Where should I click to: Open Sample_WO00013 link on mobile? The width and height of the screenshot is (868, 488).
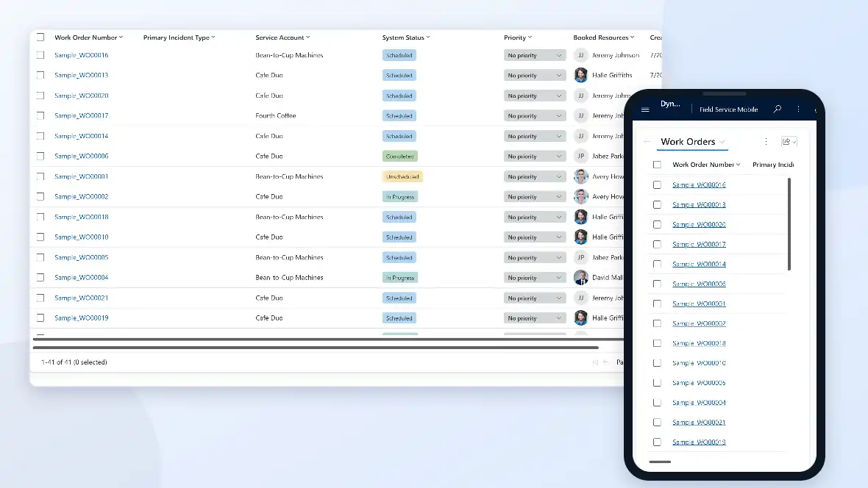point(699,205)
